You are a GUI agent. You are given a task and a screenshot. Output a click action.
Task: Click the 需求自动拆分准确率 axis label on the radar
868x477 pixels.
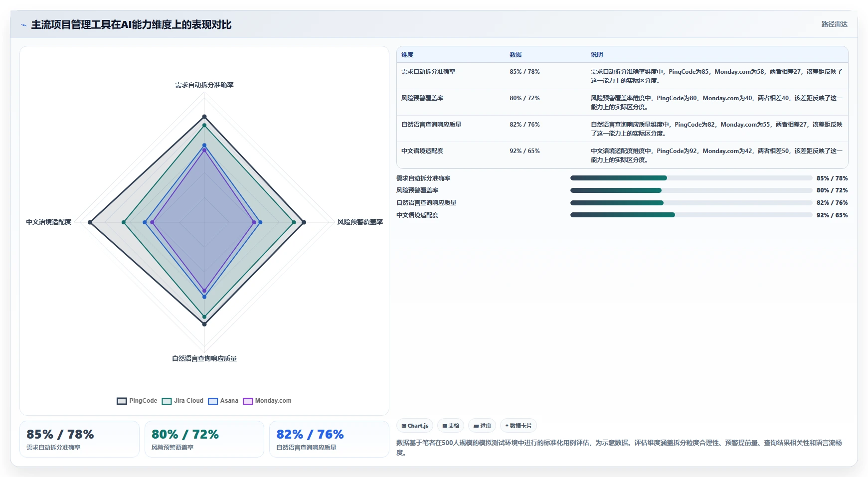pyautogui.click(x=204, y=85)
